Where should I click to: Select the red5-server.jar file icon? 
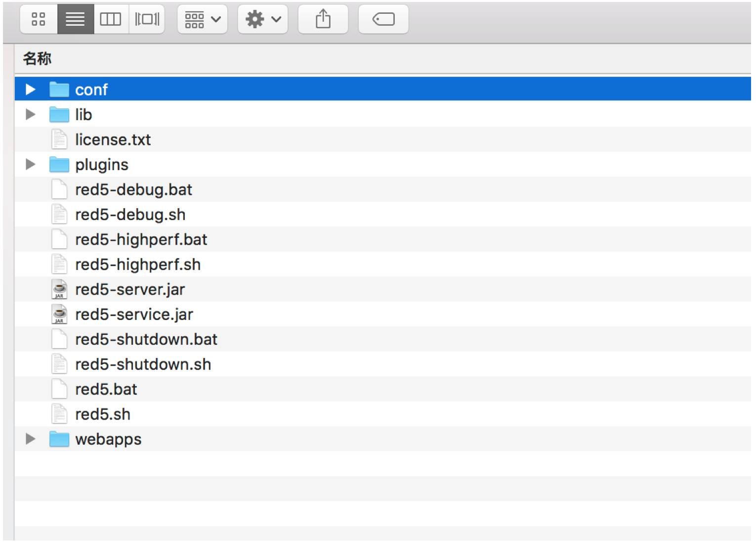pos(59,289)
